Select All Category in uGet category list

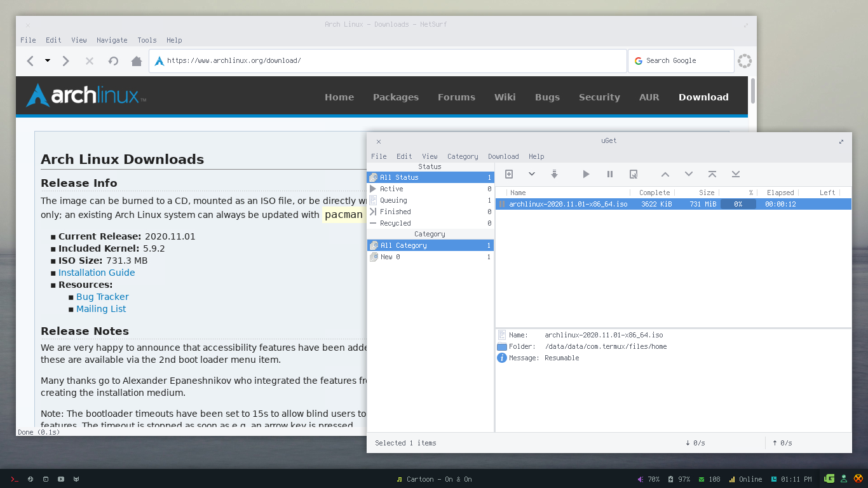click(430, 245)
